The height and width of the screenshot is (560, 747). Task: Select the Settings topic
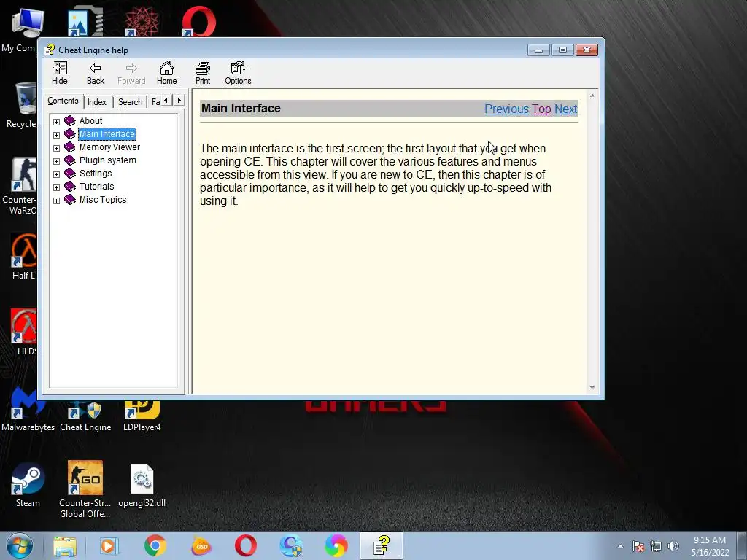point(96,174)
